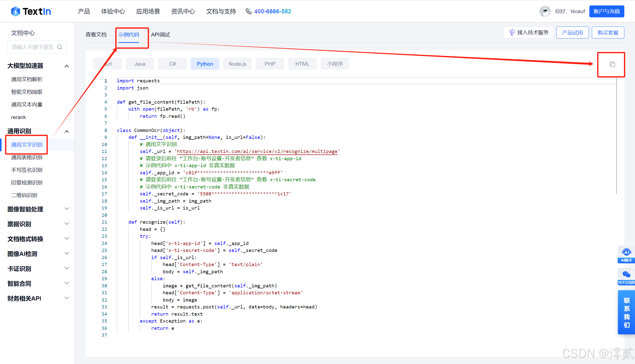
Task: Click the copy code icon
Action: [612, 64]
